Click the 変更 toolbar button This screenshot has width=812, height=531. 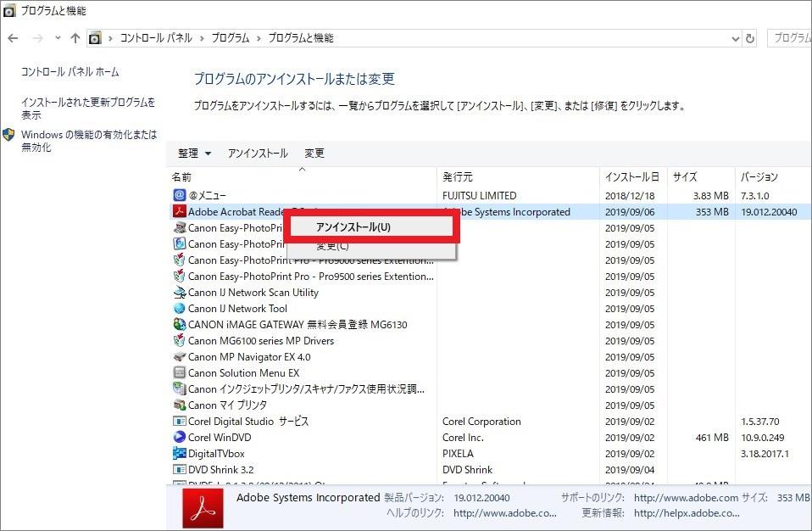point(314,154)
